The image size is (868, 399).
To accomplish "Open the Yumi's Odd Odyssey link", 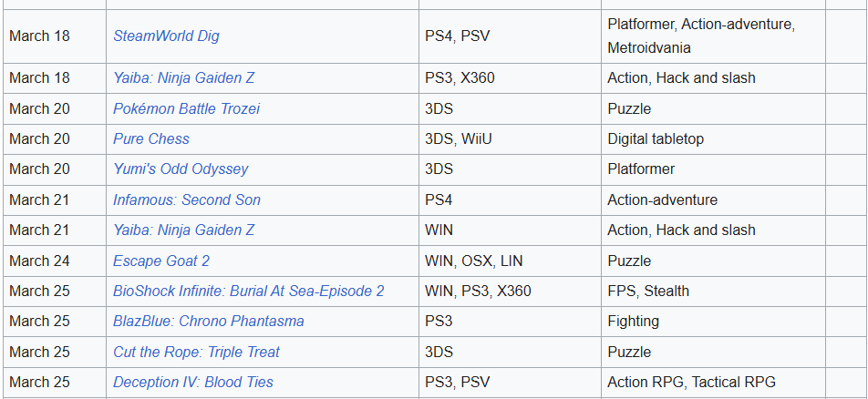I will pyautogui.click(x=181, y=169).
